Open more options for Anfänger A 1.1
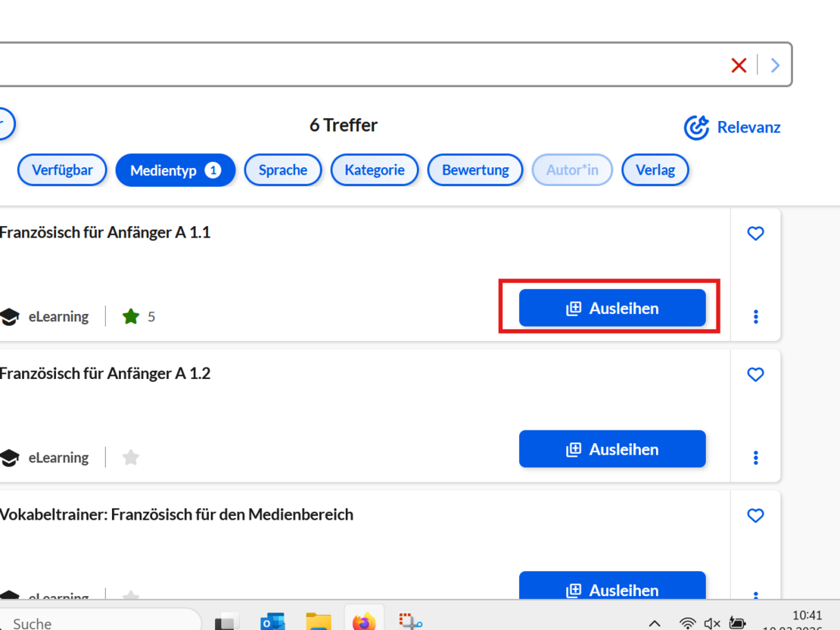This screenshot has width=840, height=630. pyautogui.click(x=755, y=317)
